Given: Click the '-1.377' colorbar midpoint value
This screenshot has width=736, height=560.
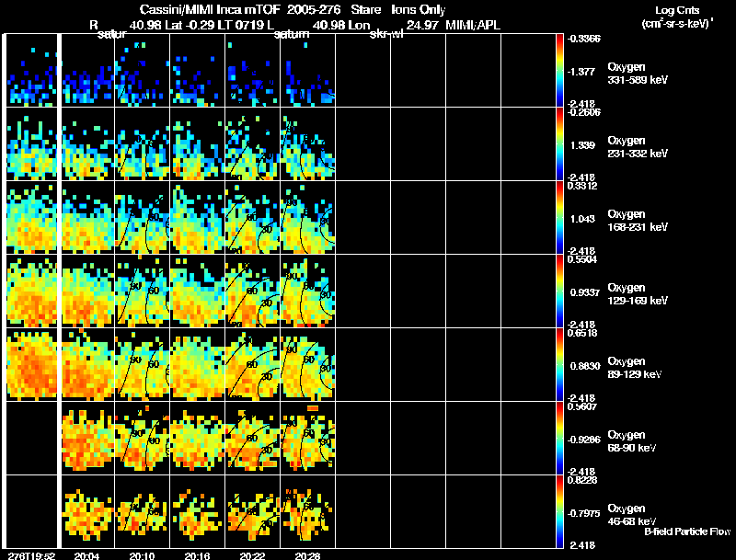Looking at the screenshot, I should [581, 72].
